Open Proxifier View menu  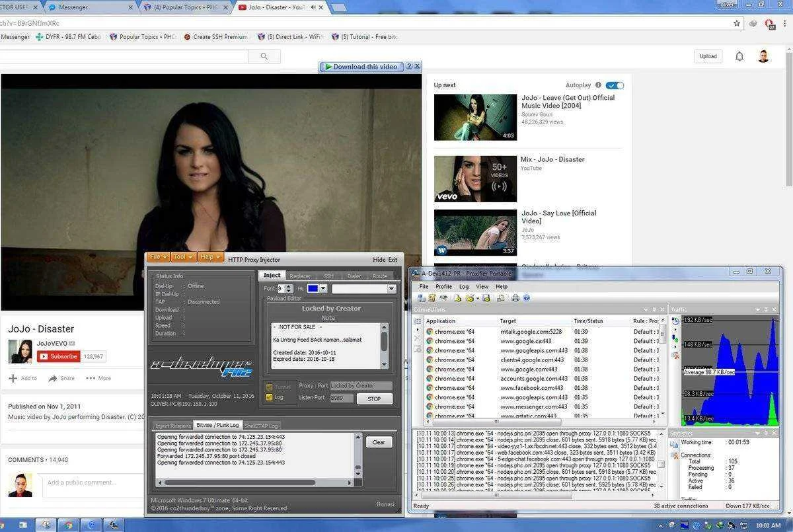click(x=482, y=287)
